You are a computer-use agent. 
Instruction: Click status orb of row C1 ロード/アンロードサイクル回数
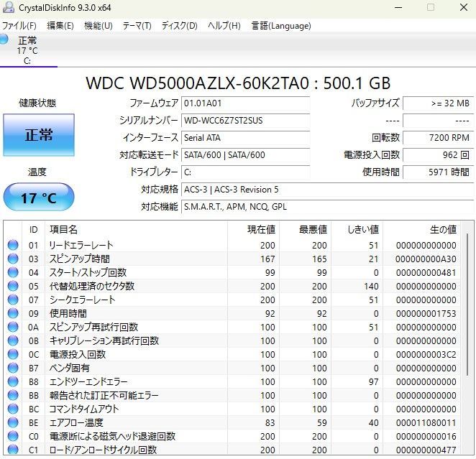point(13,449)
